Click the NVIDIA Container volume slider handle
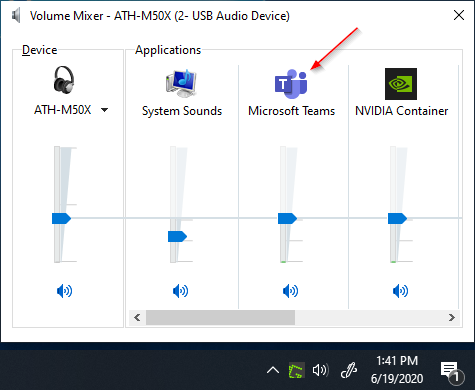Image resolution: width=475 pixels, height=390 pixels. coord(397,218)
